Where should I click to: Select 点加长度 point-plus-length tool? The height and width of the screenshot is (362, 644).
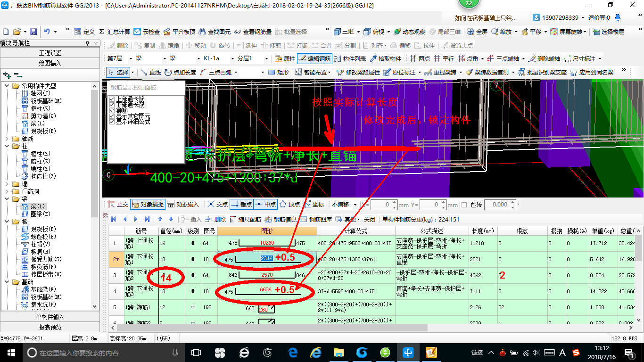click(x=181, y=72)
